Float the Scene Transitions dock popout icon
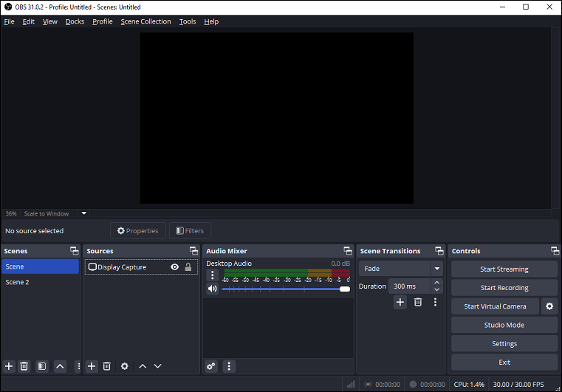The height and width of the screenshot is (392, 562). pyautogui.click(x=439, y=251)
